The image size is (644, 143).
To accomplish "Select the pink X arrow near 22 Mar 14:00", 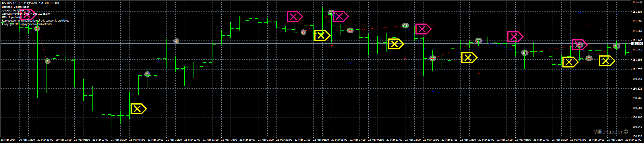I will [x=423, y=29].
